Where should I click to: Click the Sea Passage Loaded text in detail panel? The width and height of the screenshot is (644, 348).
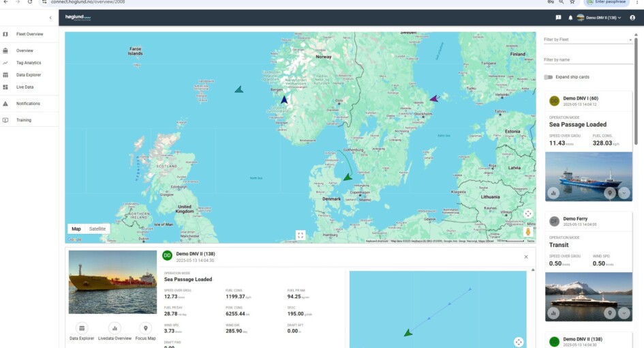(188, 279)
